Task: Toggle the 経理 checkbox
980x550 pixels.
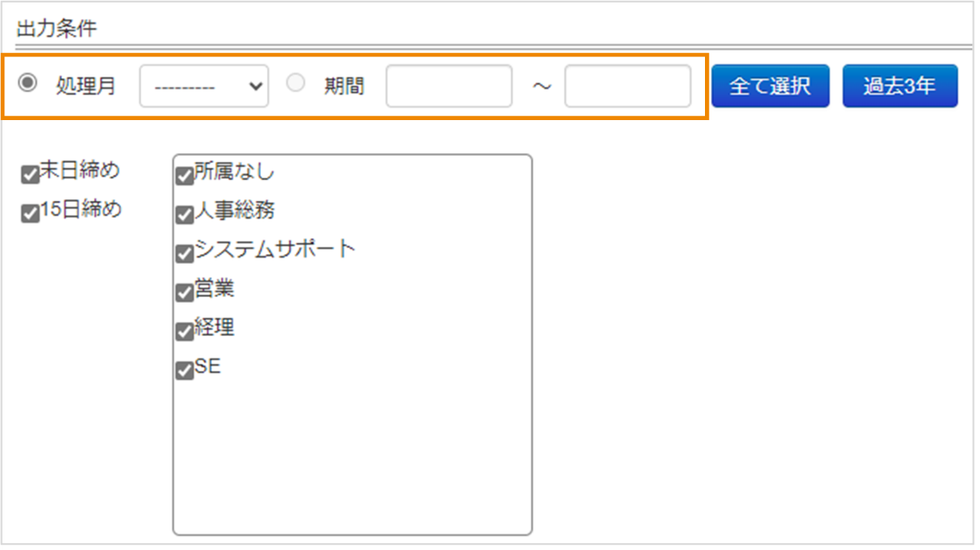Action: pyautogui.click(x=183, y=331)
